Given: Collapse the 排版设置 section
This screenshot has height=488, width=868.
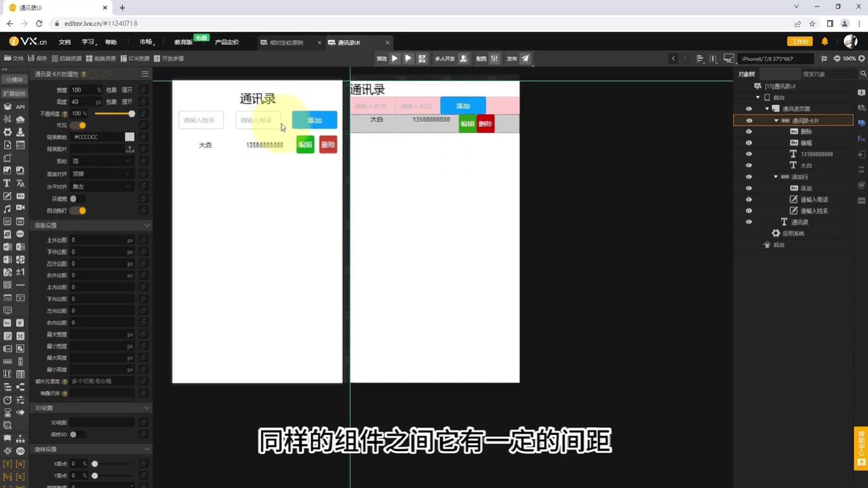Looking at the screenshot, I should (x=91, y=226).
